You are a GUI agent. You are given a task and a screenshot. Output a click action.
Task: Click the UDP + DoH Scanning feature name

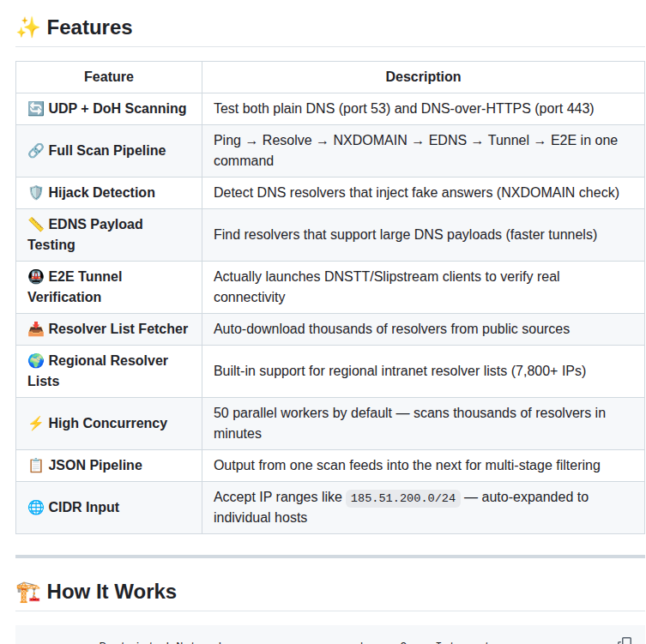point(118,109)
